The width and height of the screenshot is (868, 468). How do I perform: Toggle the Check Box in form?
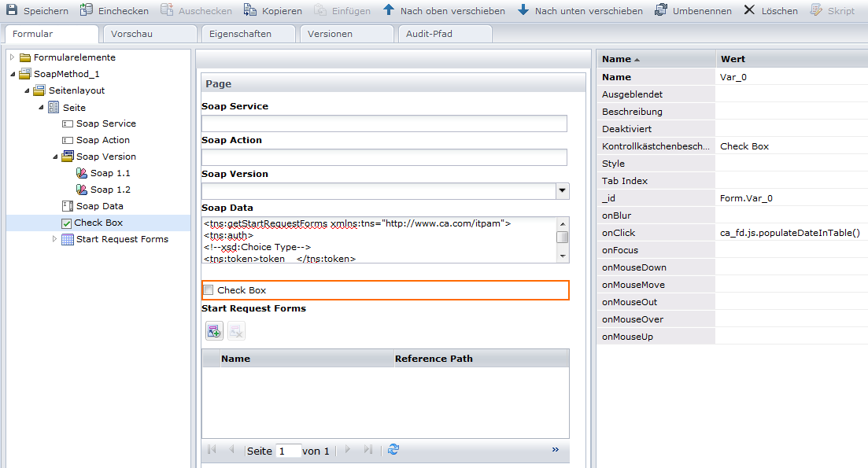pyautogui.click(x=209, y=290)
